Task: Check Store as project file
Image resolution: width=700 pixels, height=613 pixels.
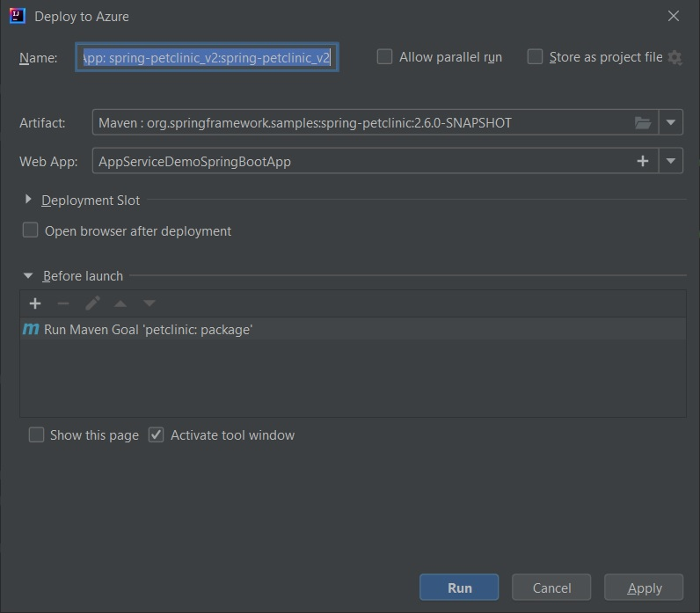Action: pyautogui.click(x=535, y=57)
